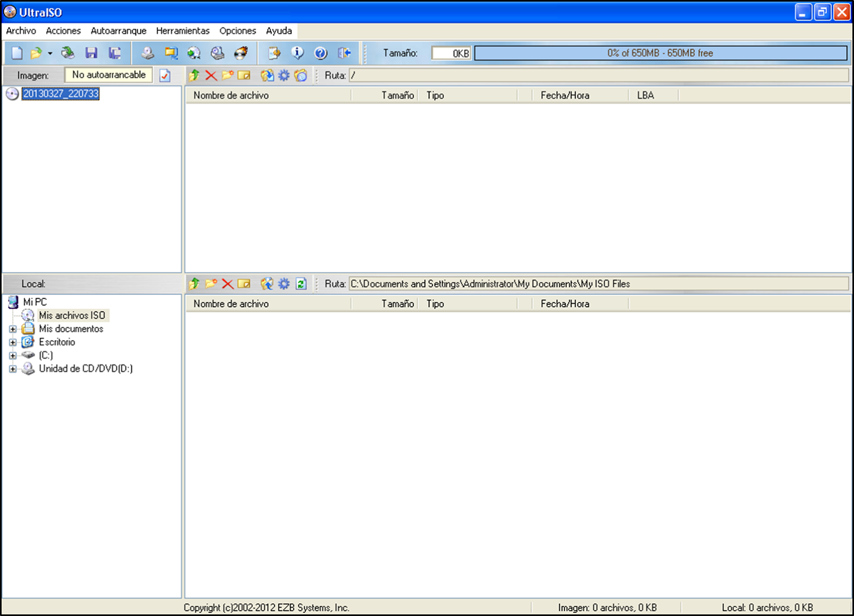Expand the (C:) drive node

[13, 355]
